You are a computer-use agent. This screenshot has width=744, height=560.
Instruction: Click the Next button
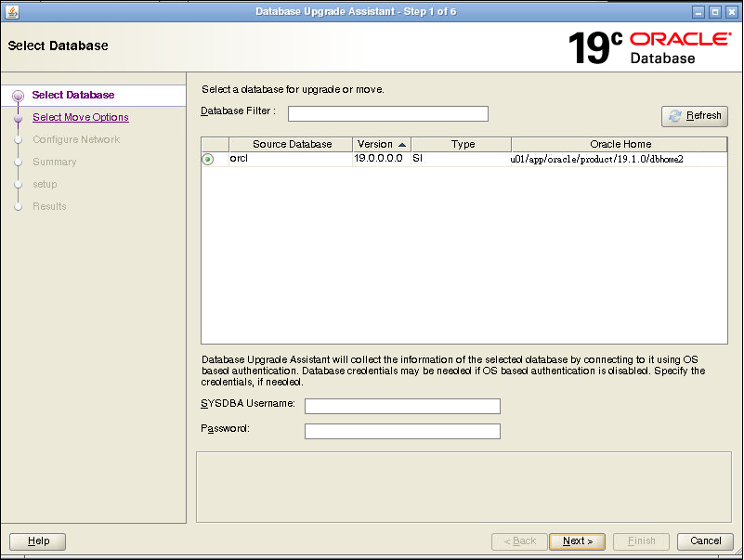(577, 540)
